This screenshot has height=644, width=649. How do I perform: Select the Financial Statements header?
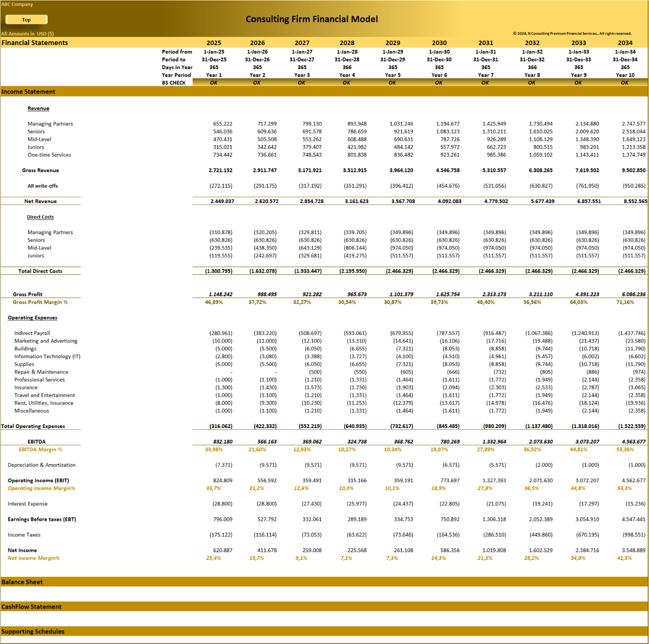click(x=35, y=43)
